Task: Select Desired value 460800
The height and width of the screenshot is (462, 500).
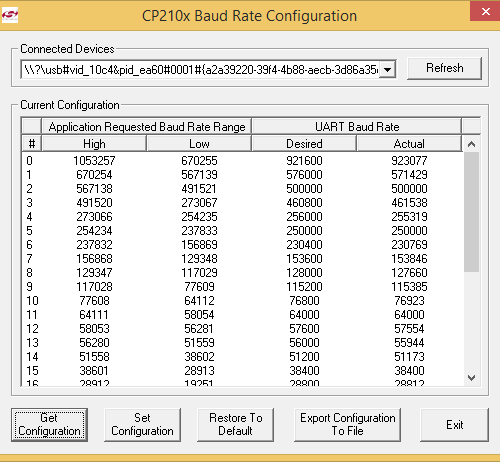Action: (x=304, y=203)
